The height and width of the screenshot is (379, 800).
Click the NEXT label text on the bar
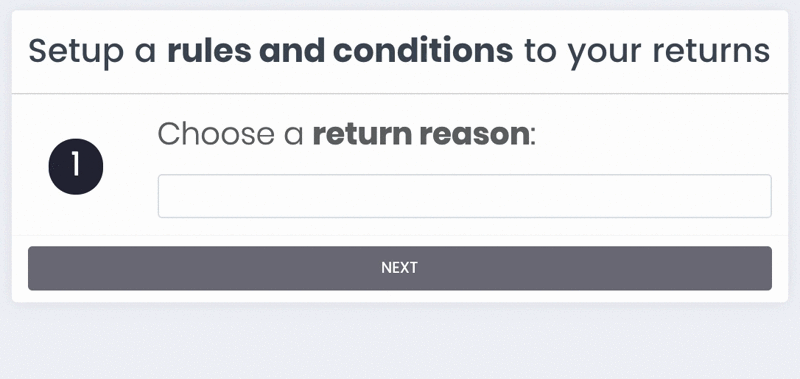[399, 268]
